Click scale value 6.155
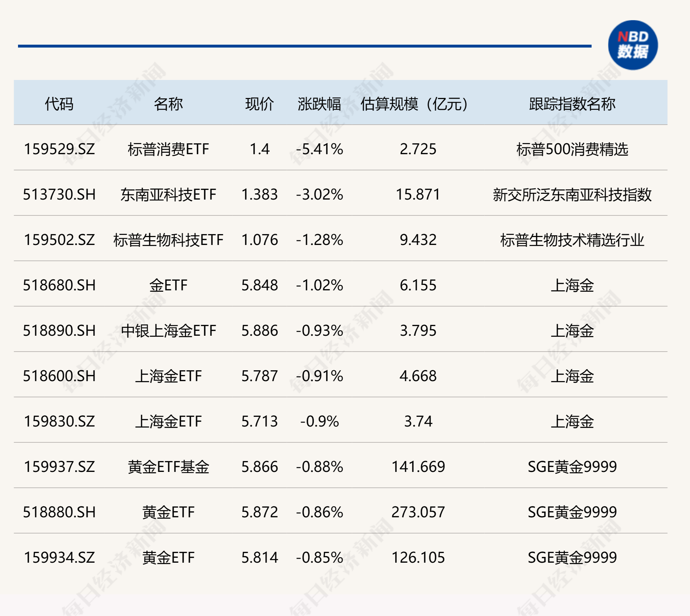Image resolution: width=690 pixels, height=616 pixels. click(418, 285)
